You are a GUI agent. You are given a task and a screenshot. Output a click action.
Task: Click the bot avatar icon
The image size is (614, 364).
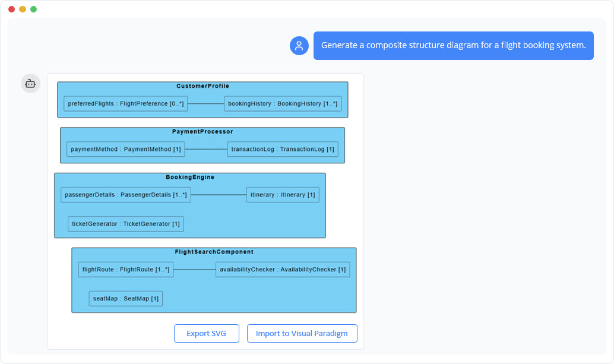pos(30,83)
